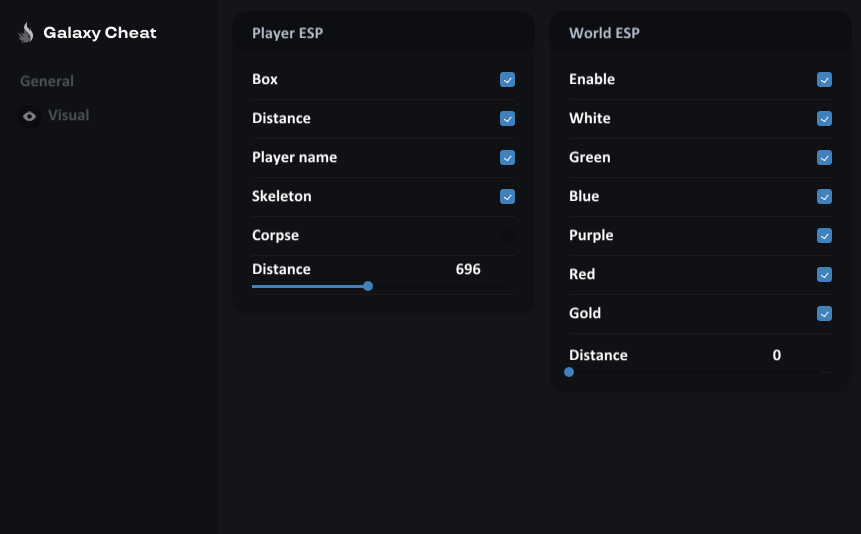The width and height of the screenshot is (861, 534).
Task: Click the World ESP distance value 0
Action: click(776, 355)
